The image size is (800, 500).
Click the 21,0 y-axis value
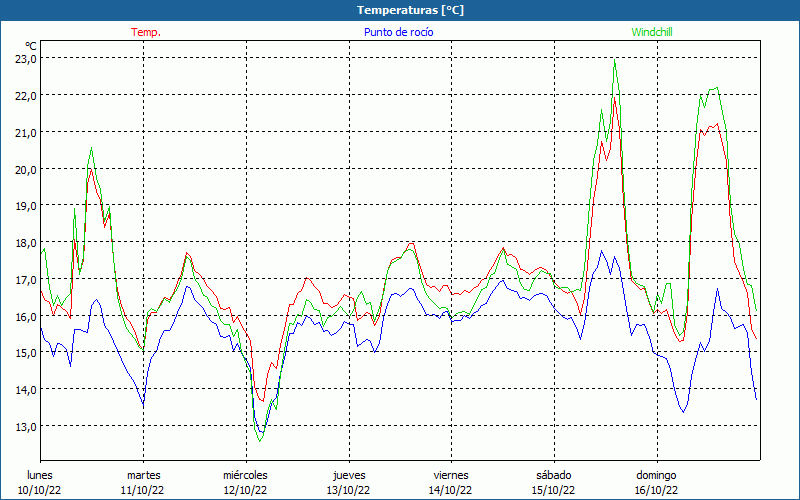[x=26, y=132]
